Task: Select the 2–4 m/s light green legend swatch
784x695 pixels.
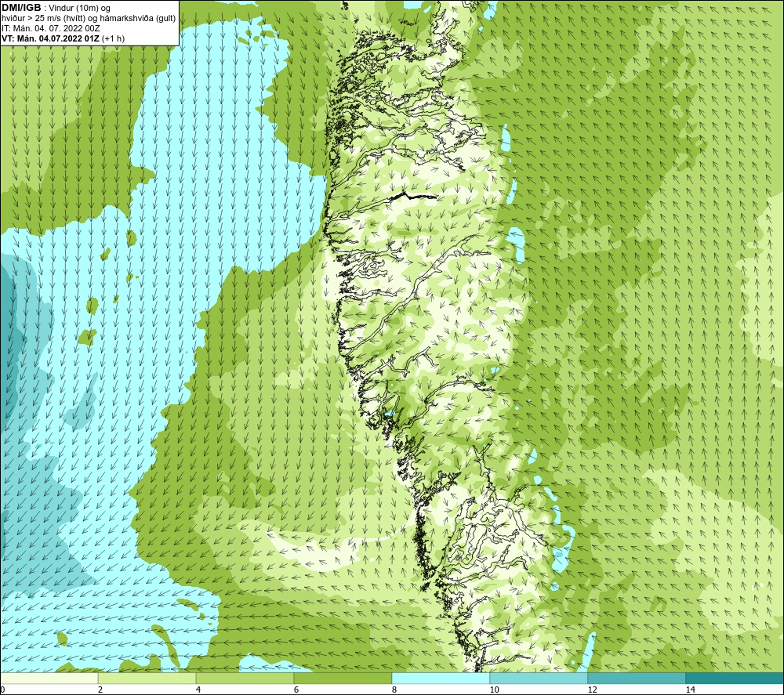Action: [147, 678]
